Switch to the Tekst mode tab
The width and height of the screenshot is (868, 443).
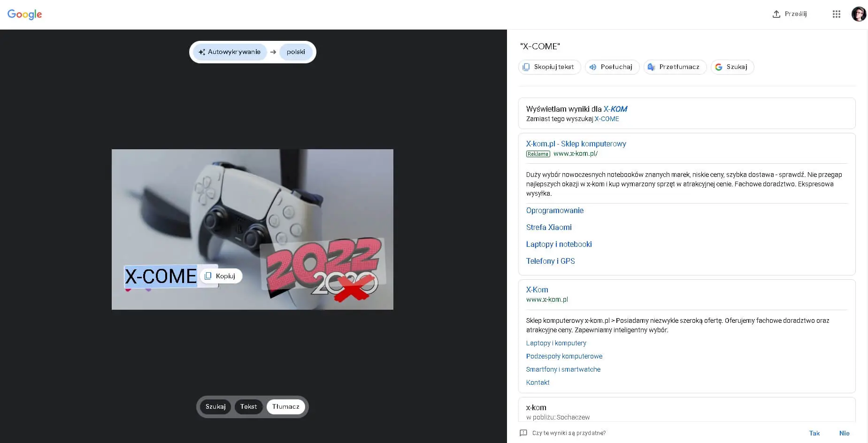(x=248, y=406)
